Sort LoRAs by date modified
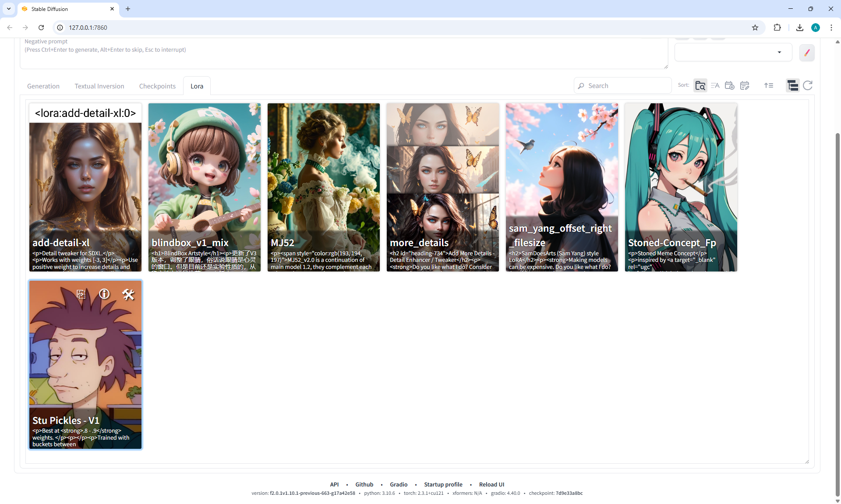This screenshot has width=841, height=504. click(744, 86)
